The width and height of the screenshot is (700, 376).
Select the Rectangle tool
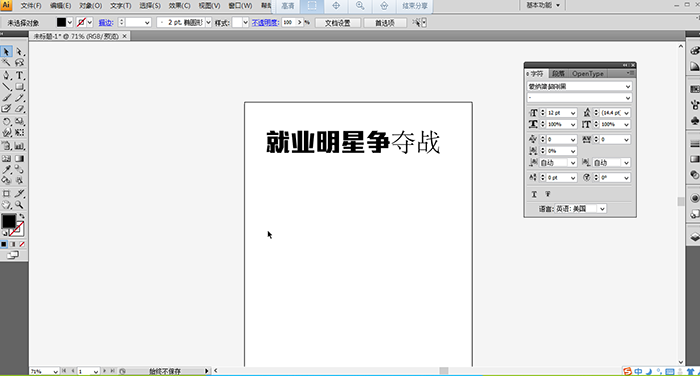[x=20, y=87]
